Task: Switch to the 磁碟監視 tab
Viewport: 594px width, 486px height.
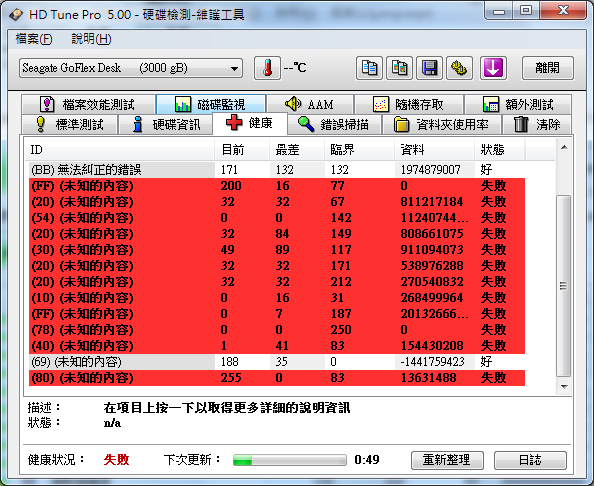Action: (x=211, y=104)
